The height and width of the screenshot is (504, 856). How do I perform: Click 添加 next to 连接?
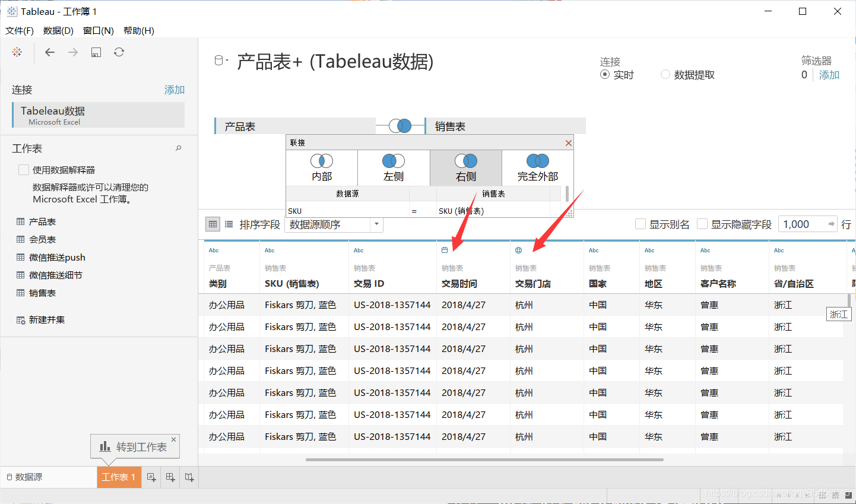[175, 90]
